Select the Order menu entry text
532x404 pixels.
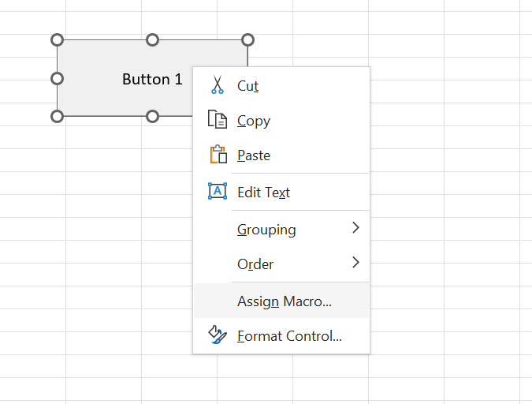click(x=255, y=264)
